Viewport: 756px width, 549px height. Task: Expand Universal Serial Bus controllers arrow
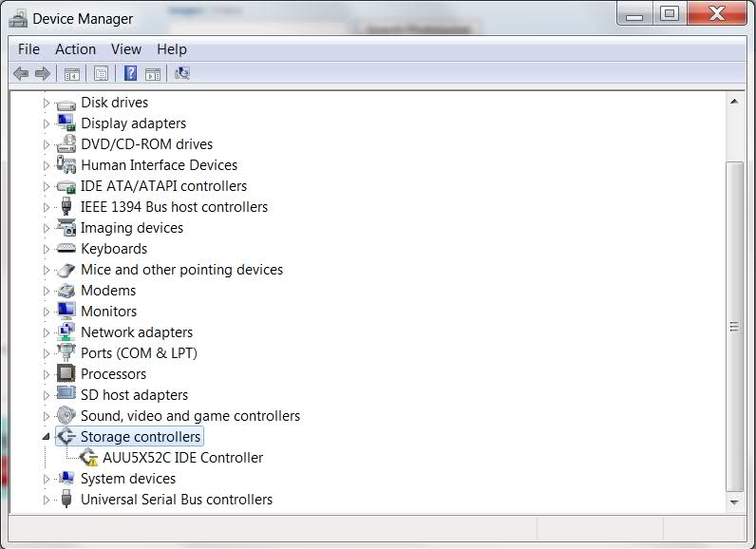tap(46, 500)
